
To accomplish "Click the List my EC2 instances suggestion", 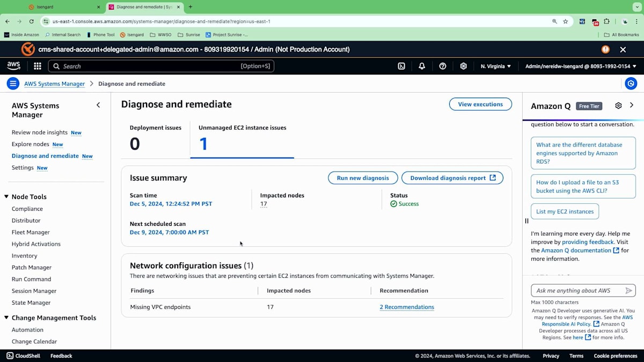I will (565, 211).
